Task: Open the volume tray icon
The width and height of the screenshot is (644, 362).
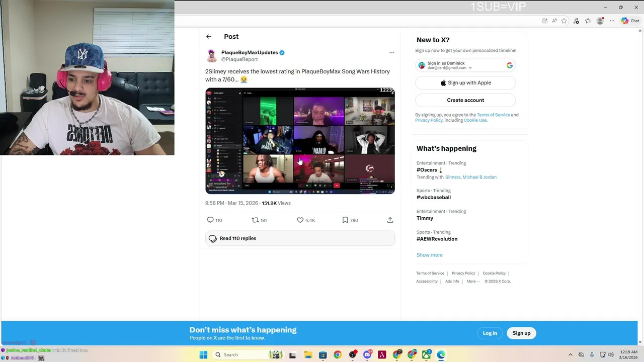Action: (x=611, y=355)
